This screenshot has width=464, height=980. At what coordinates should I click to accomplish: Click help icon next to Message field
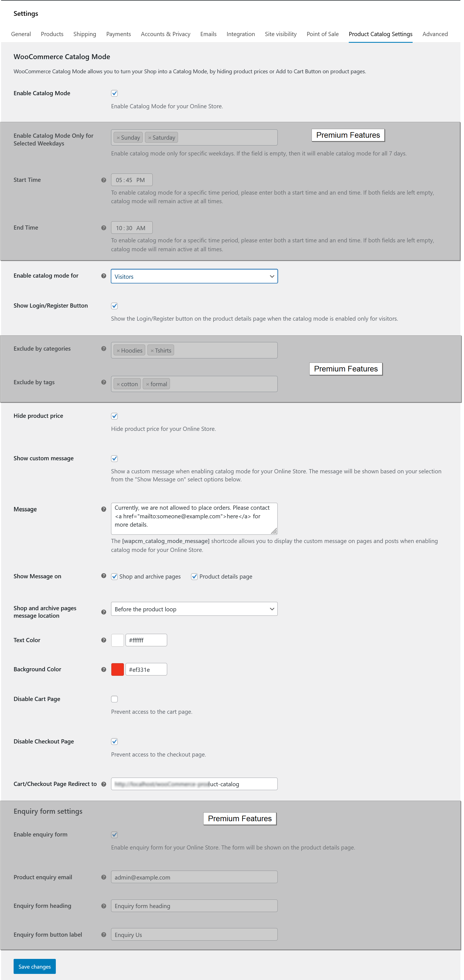click(x=104, y=509)
